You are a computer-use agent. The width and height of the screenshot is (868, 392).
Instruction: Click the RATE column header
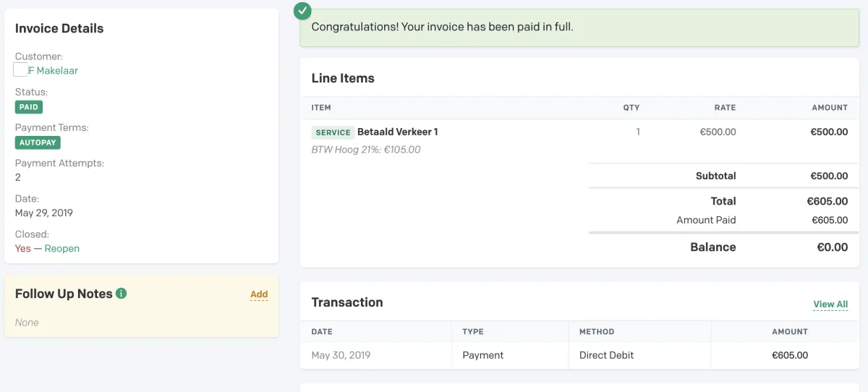725,108
